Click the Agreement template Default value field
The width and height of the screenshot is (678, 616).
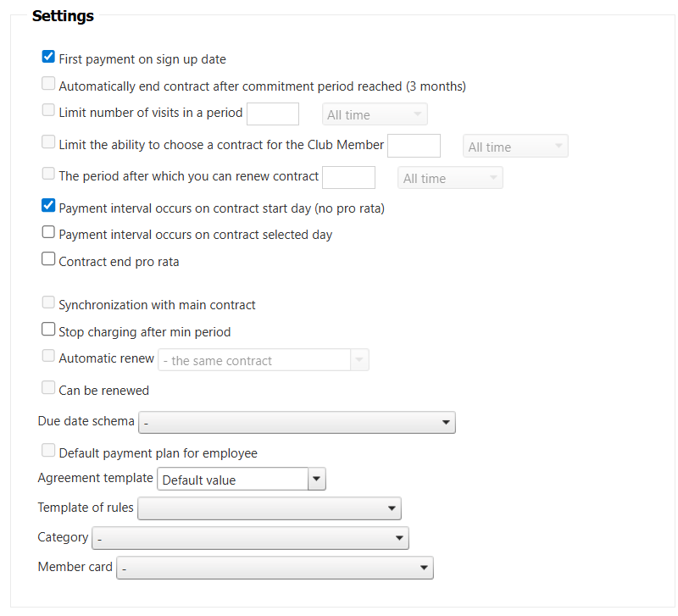(233, 480)
